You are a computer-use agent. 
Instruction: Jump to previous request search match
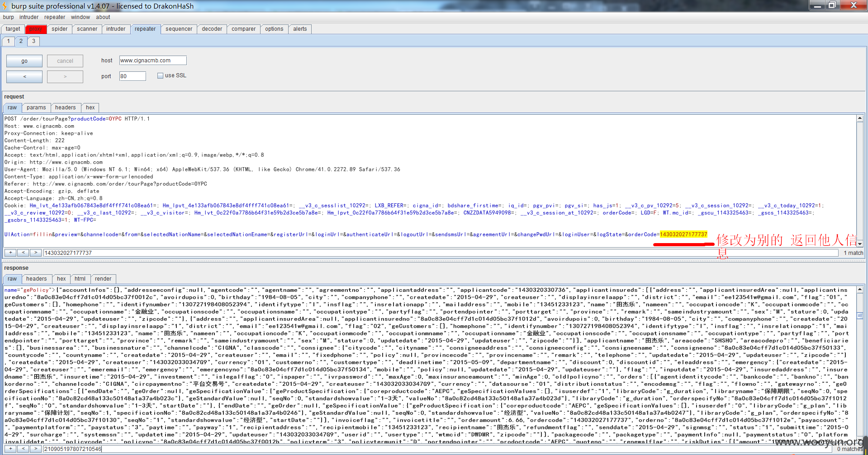[x=23, y=253]
